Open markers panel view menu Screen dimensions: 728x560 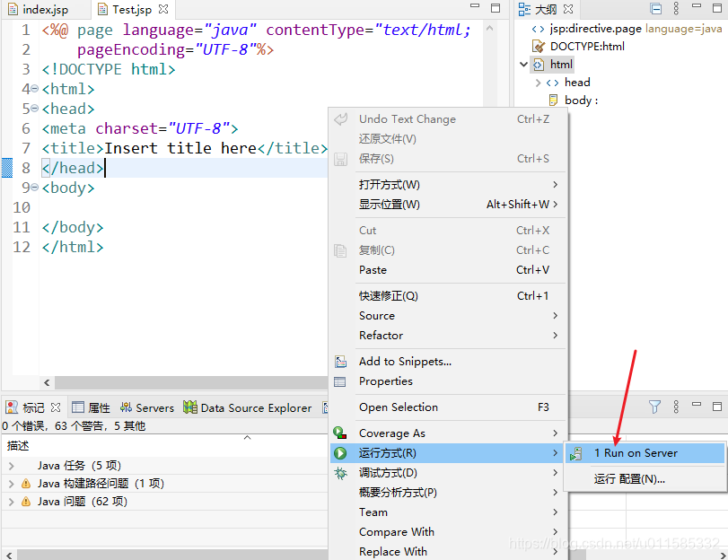676,407
